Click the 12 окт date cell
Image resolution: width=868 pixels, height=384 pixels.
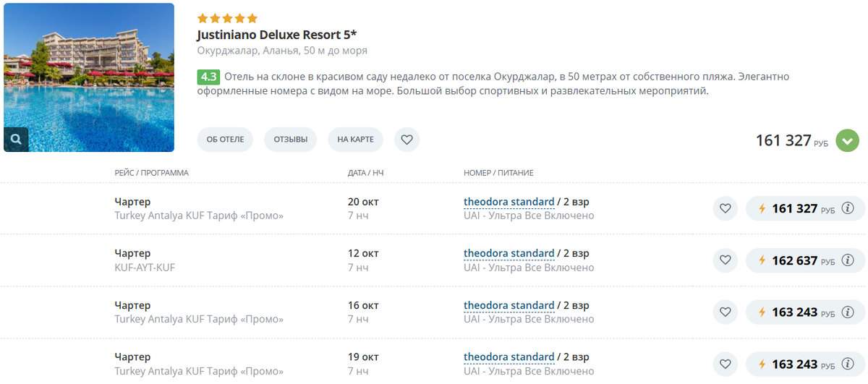click(x=363, y=253)
